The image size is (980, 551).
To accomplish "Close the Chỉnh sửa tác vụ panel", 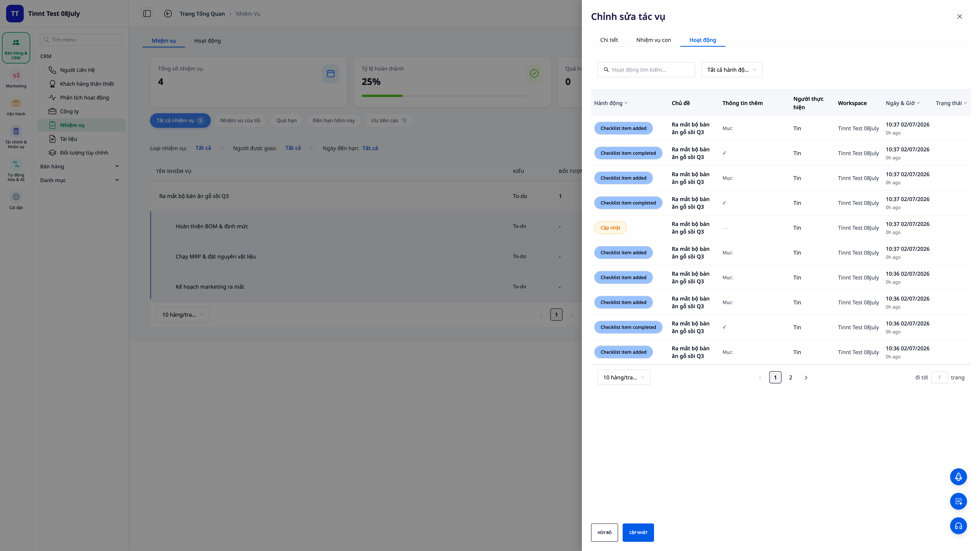I will click(960, 16).
